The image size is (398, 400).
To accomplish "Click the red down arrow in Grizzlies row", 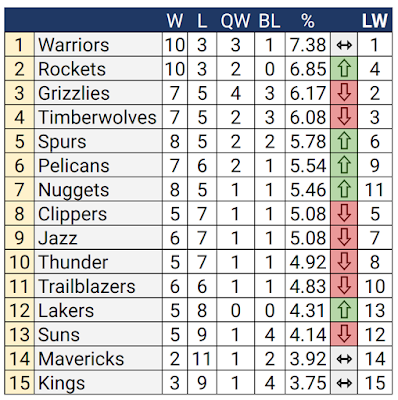I will 344,93.
